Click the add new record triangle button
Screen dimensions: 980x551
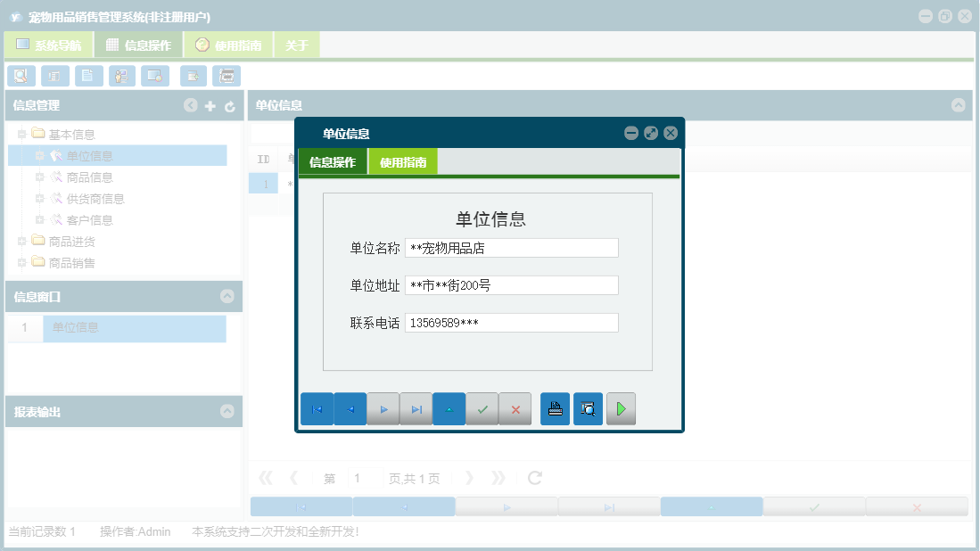point(449,408)
